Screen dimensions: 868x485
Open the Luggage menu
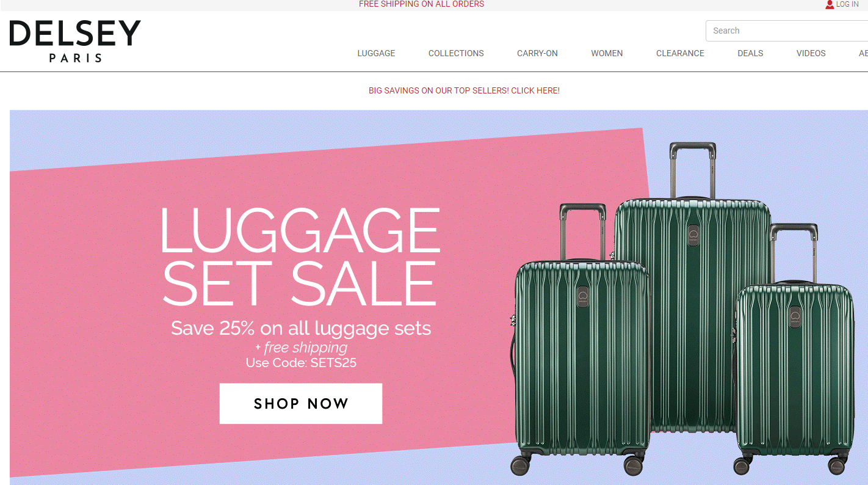376,53
